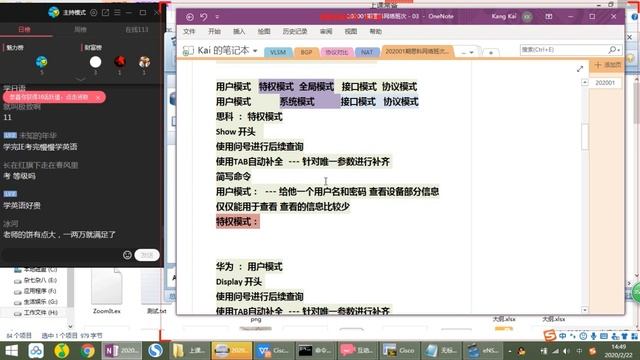Open the green 360 browser taskbar icon
This screenshot has height=360, width=640.
click(62, 351)
